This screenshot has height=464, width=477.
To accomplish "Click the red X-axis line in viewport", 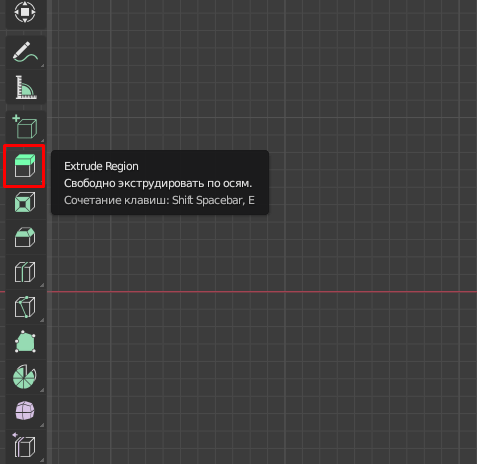I will (x=262, y=292).
